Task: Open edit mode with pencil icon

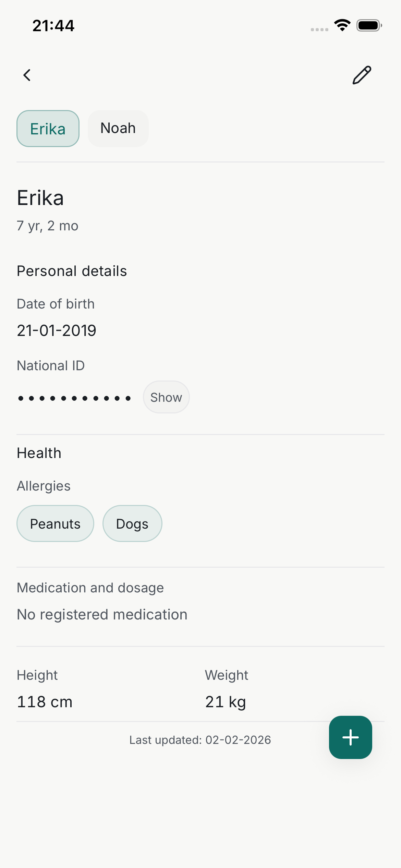Action: (x=362, y=75)
